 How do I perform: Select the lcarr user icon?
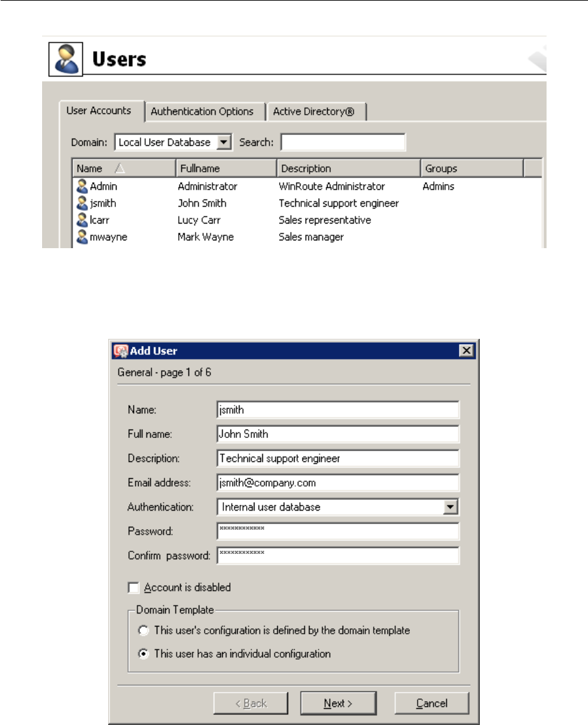click(x=82, y=220)
